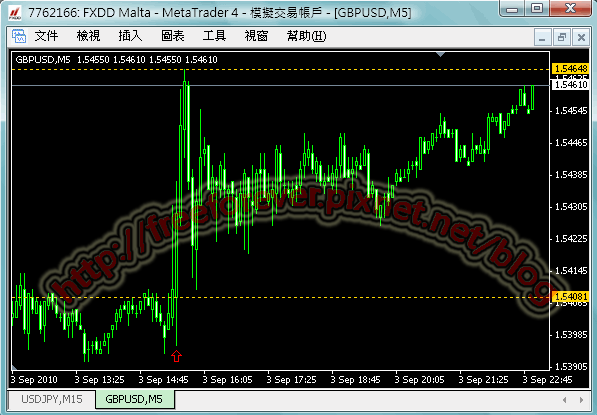
Task: Click the tab scroll left arrow
Action: point(565,400)
